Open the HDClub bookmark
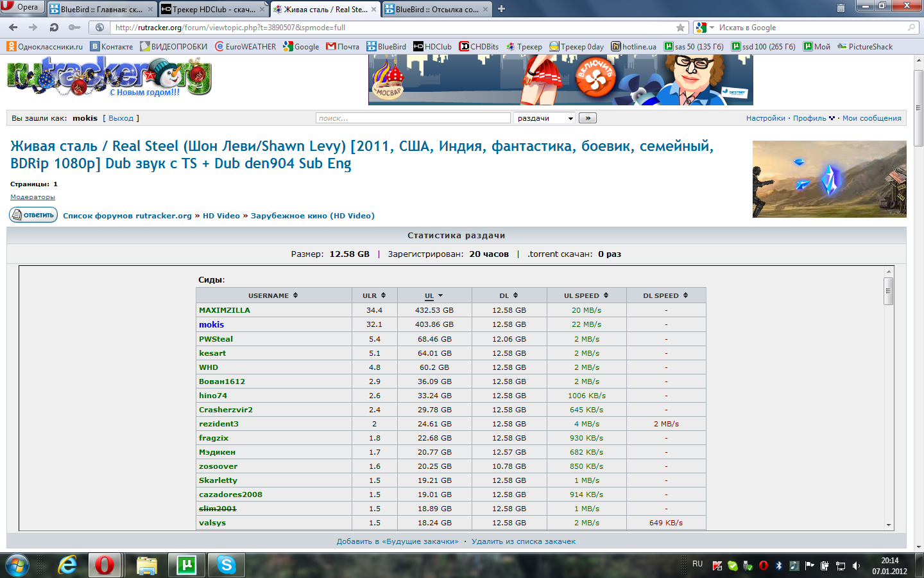Image resolution: width=924 pixels, height=578 pixels. pos(432,46)
